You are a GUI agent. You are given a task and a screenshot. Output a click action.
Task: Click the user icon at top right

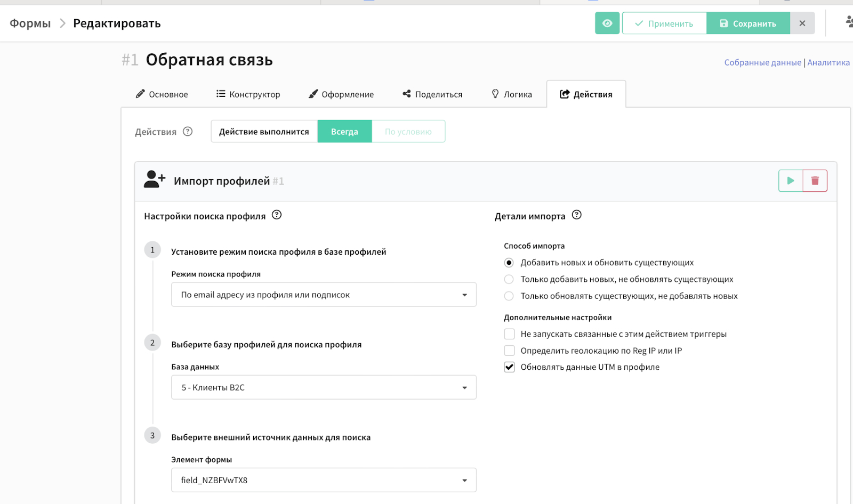pyautogui.click(x=849, y=22)
